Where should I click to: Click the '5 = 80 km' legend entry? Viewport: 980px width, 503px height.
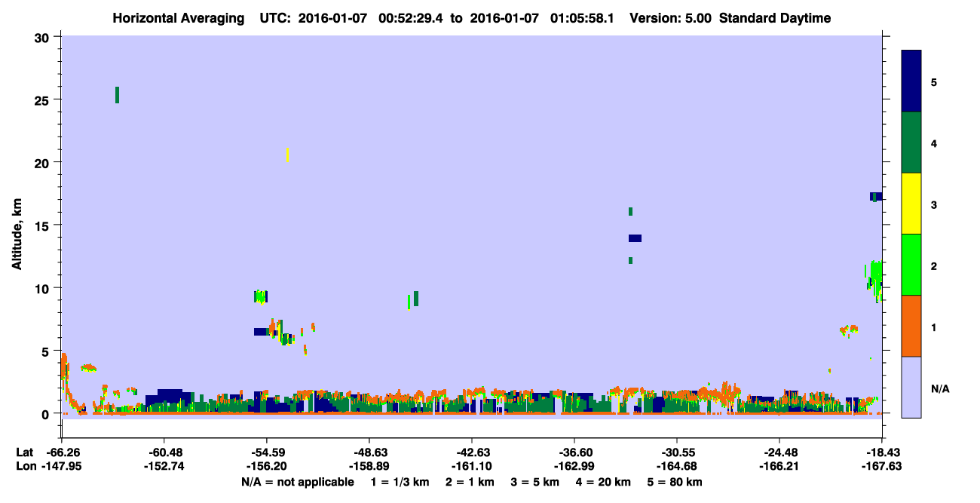(675, 482)
